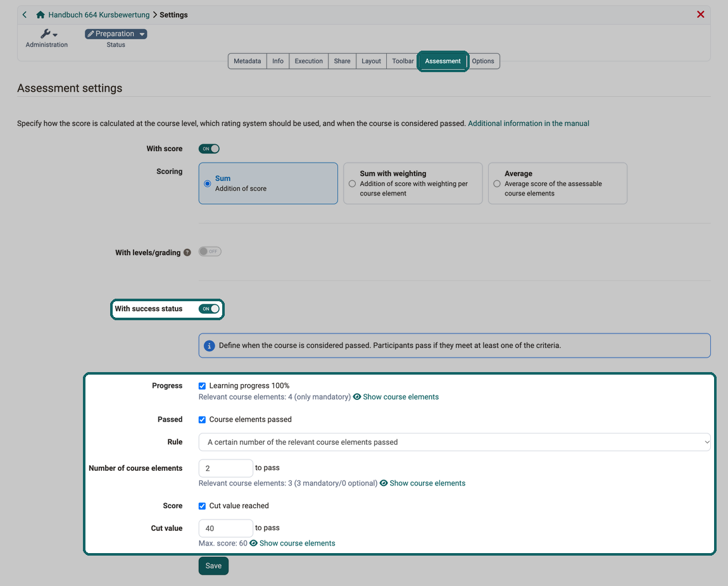
Task: Expand the Rule dropdown
Action: point(455,442)
